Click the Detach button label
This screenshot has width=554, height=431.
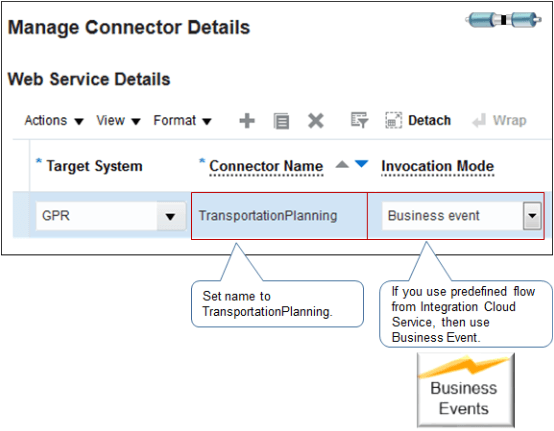click(429, 121)
